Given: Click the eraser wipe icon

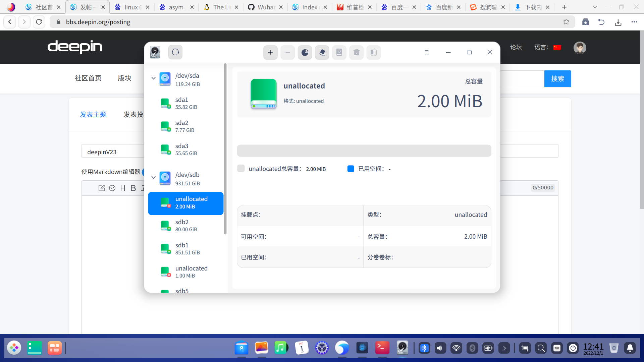Looking at the screenshot, I should (x=322, y=53).
